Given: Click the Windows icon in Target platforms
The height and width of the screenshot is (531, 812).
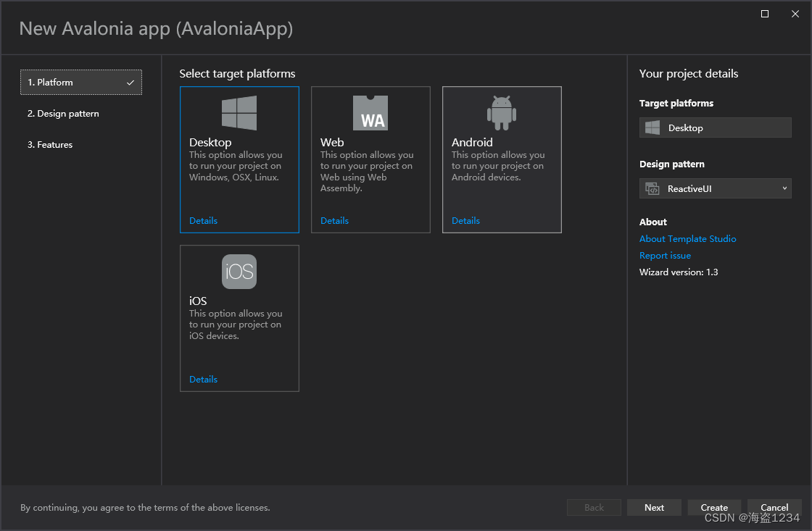Looking at the screenshot, I should [652, 127].
